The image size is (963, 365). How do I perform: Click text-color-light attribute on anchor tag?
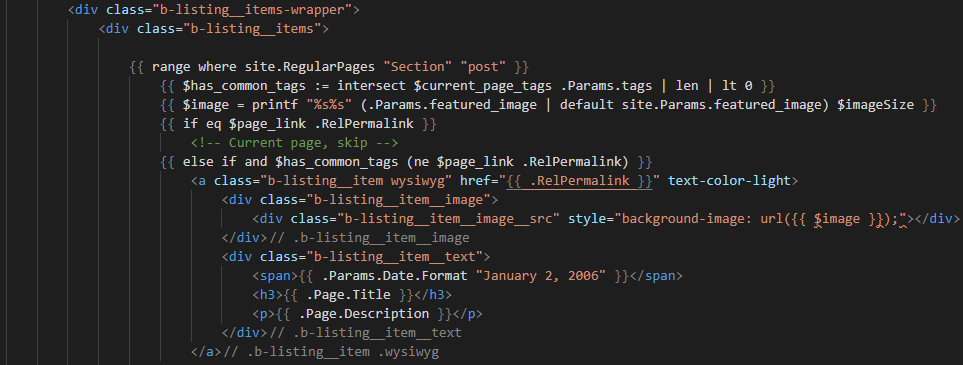point(729,181)
